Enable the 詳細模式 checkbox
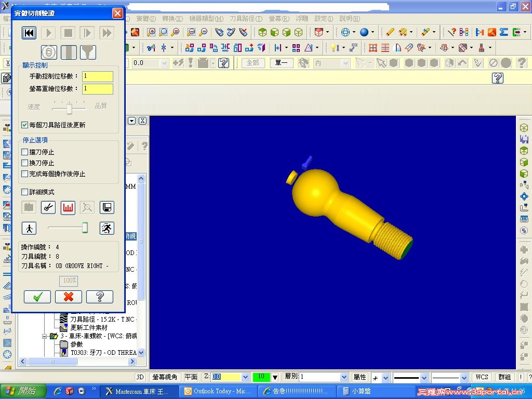This screenshot has height=399, width=532. coord(24,192)
